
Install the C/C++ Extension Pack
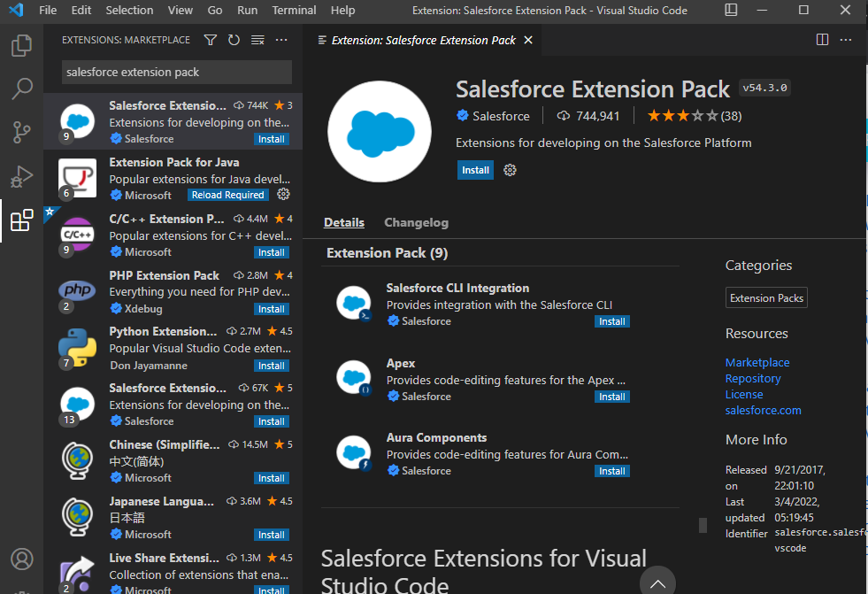[272, 252]
